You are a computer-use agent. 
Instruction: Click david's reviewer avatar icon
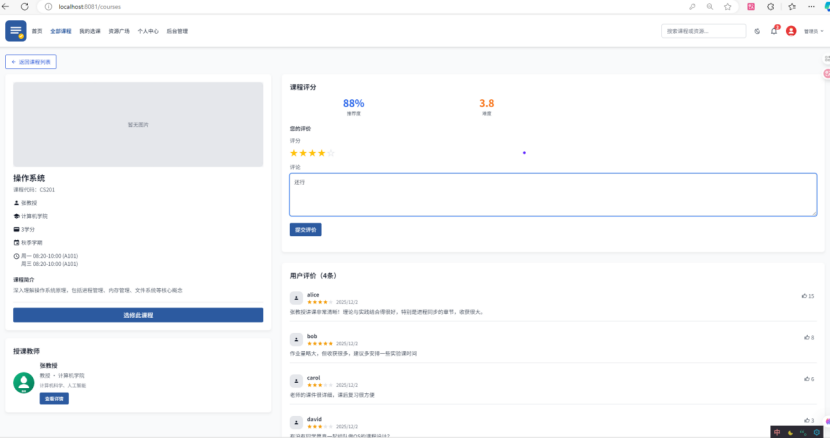[x=296, y=422]
